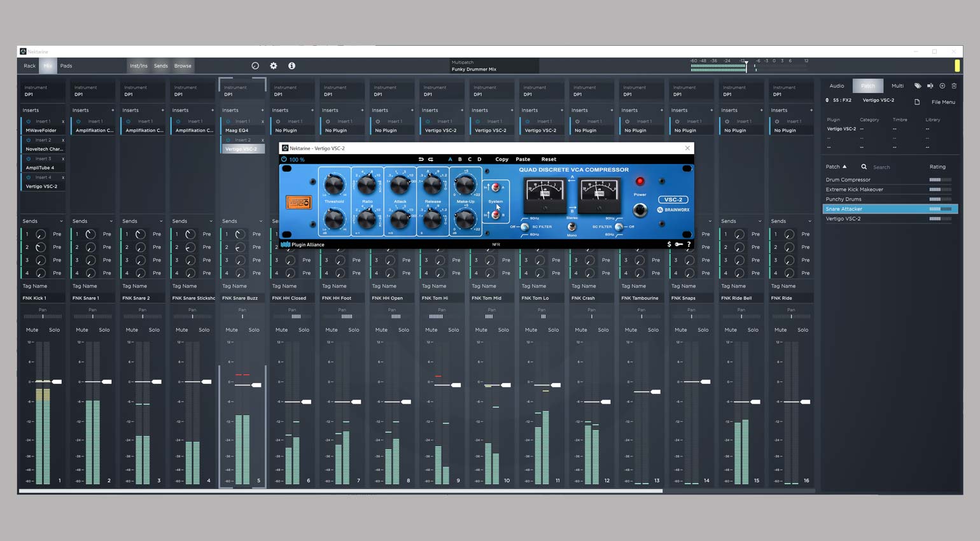
Task: Flip the System In B toggle switch
Action: click(x=495, y=215)
